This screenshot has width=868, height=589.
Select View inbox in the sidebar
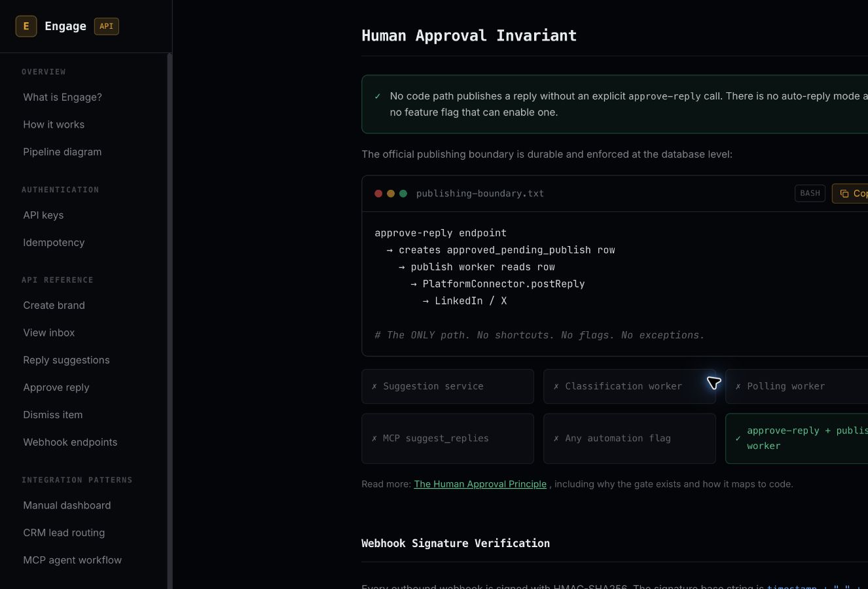[49, 332]
